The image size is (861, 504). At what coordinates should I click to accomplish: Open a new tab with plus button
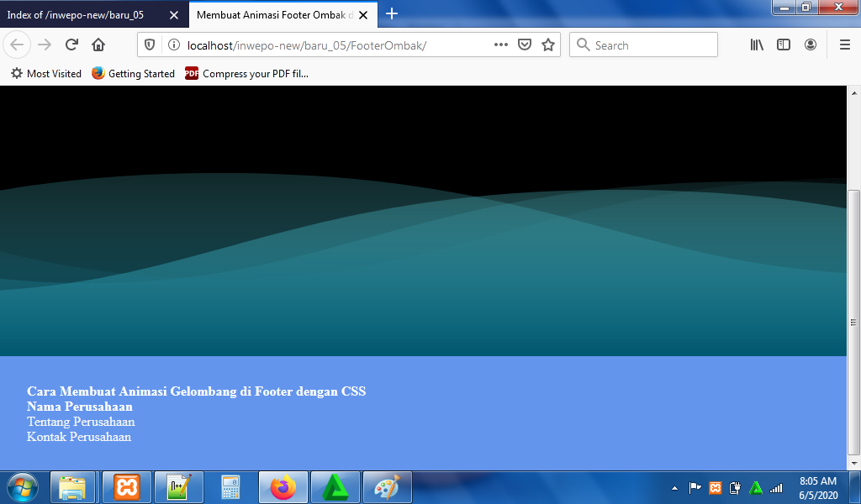(392, 13)
